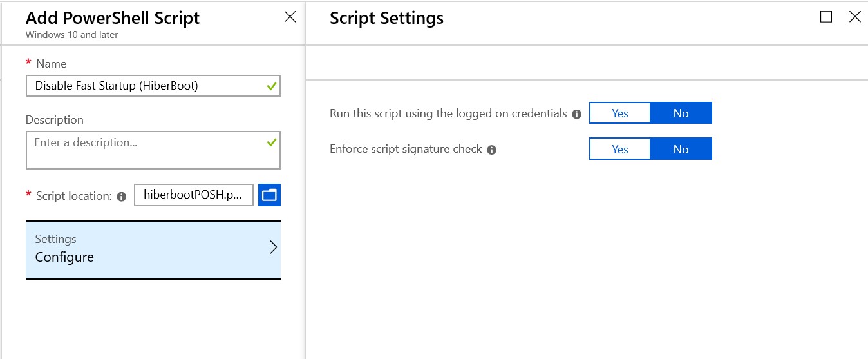Click the folder browse icon for script location

pyautogui.click(x=269, y=195)
